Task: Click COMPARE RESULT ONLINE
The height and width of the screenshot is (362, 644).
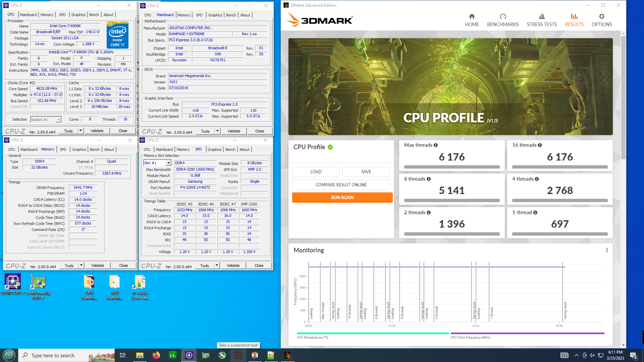Action: 341,185
